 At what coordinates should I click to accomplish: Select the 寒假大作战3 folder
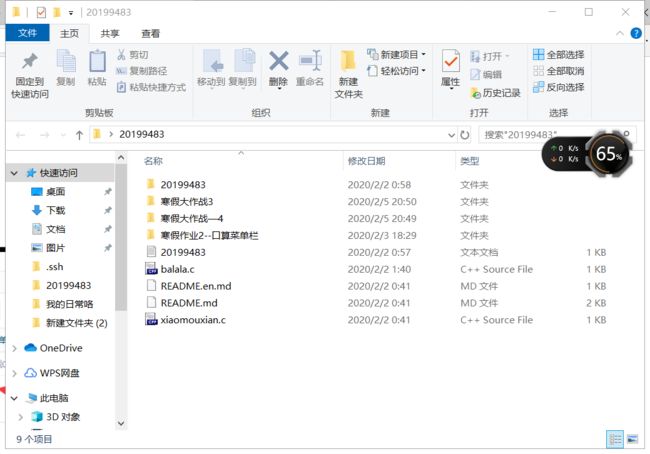tap(187, 202)
